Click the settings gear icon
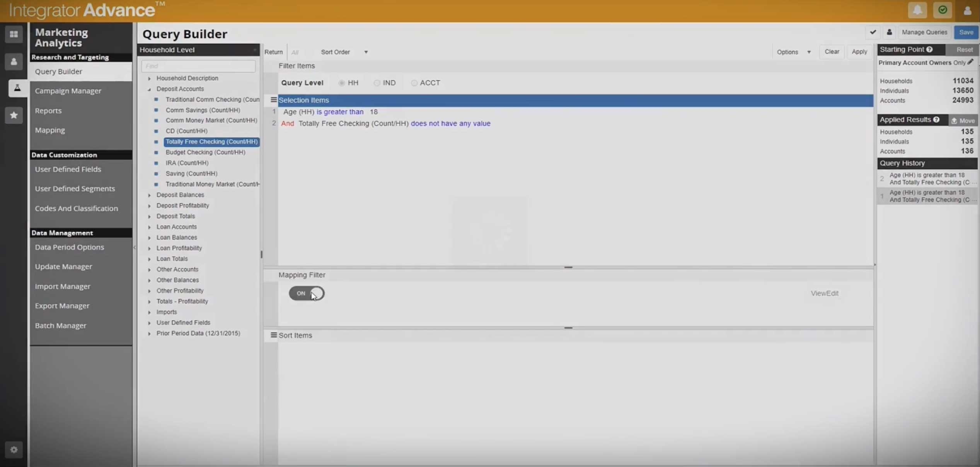980x467 pixels. (x=14, y=450)
